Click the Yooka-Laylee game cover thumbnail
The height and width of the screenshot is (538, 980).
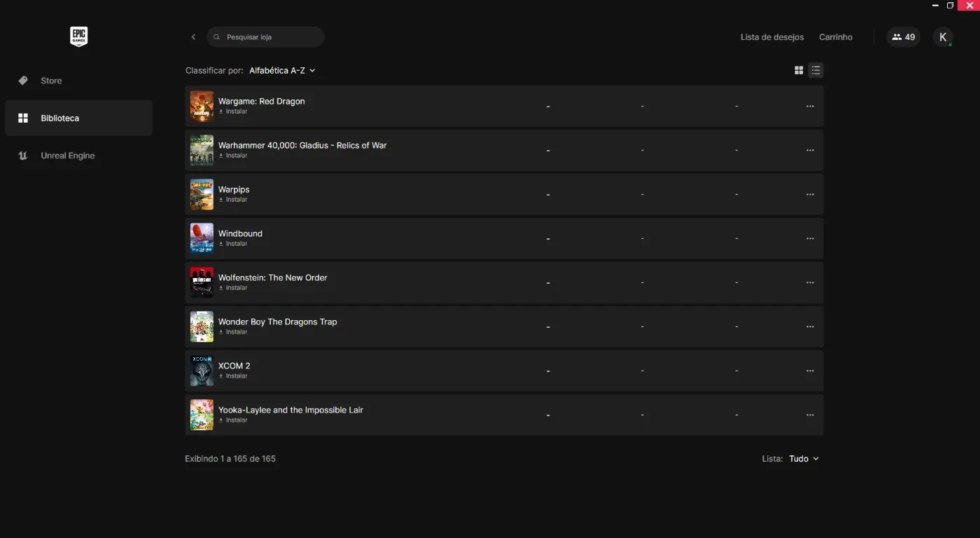coord(202,415)
